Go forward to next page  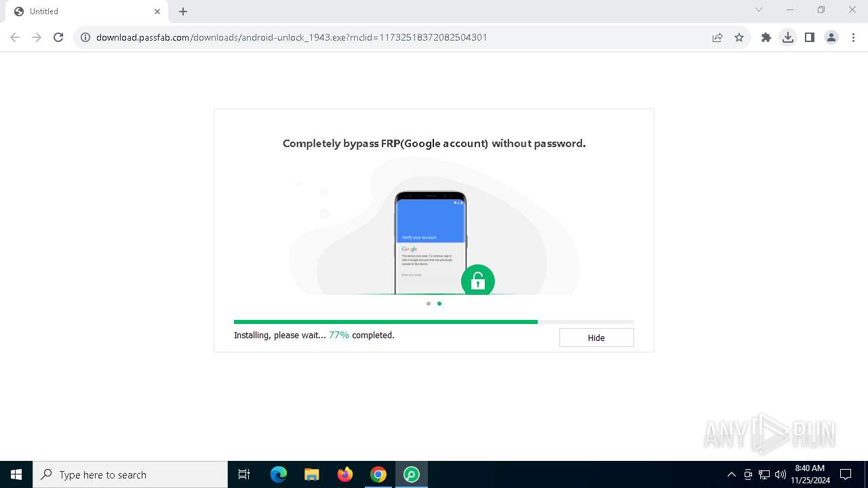pos(37,37)
